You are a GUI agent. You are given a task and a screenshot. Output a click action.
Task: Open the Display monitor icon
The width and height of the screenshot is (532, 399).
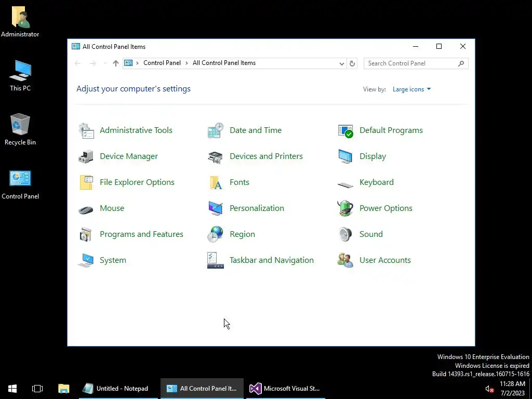[x=345, y=156]
